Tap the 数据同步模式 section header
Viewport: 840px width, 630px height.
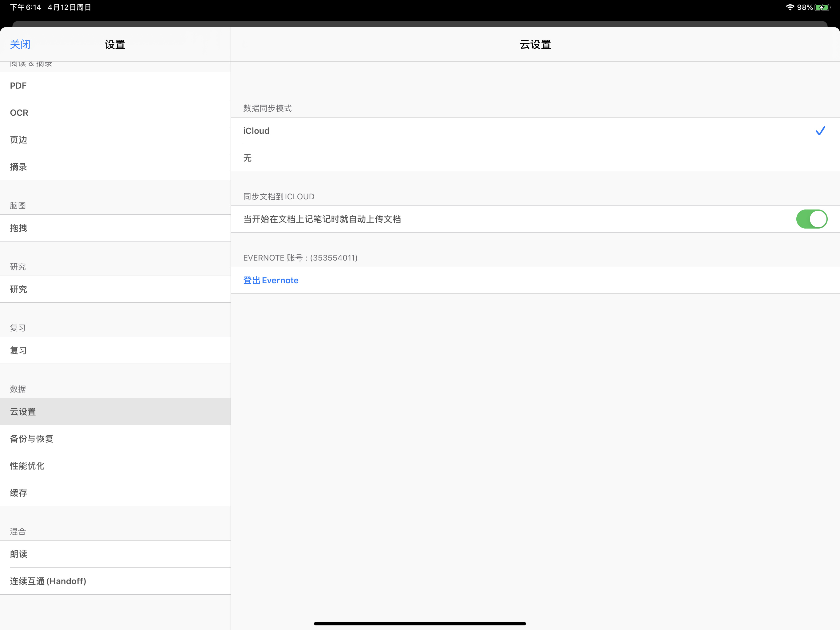267,108
